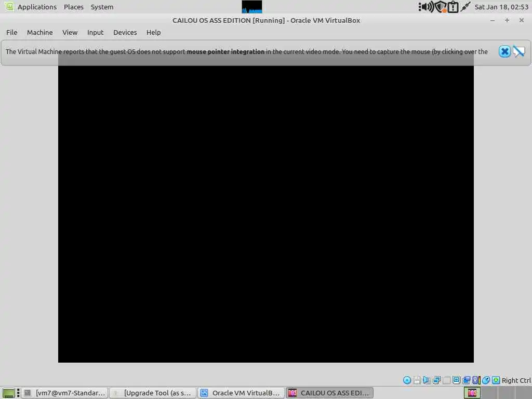
Task: Click the floppy disk status icon
Action: 417,380
